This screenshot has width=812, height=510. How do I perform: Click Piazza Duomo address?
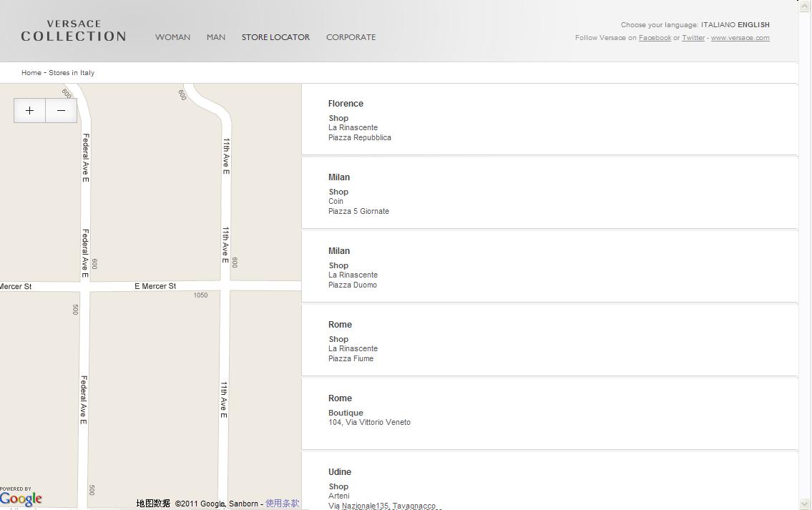[352, 285]
